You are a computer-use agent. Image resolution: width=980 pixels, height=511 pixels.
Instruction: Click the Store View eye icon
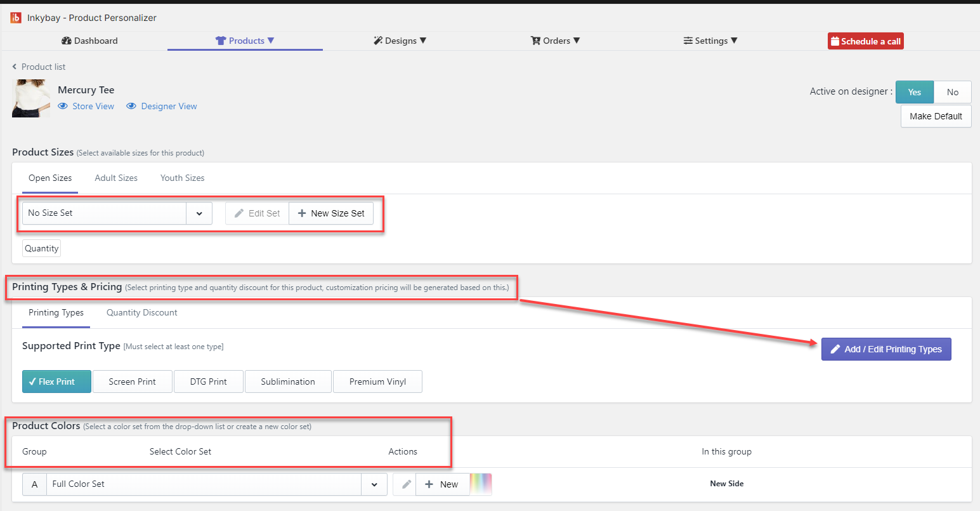click(63, 106)
